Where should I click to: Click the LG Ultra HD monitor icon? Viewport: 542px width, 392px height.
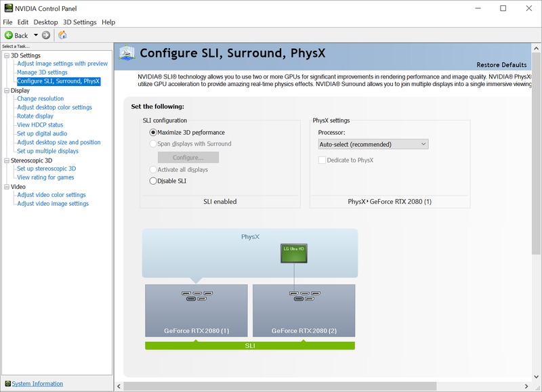[x=294, y=253]
